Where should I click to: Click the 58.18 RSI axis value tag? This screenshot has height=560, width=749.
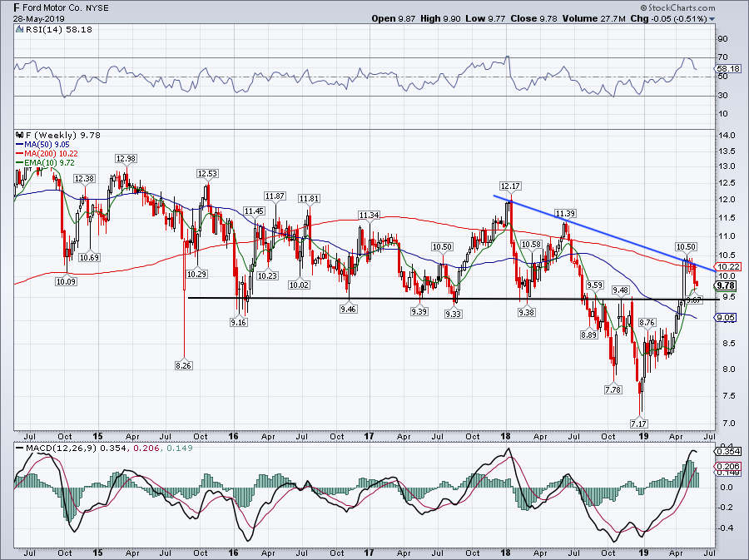tap(728, 69)
